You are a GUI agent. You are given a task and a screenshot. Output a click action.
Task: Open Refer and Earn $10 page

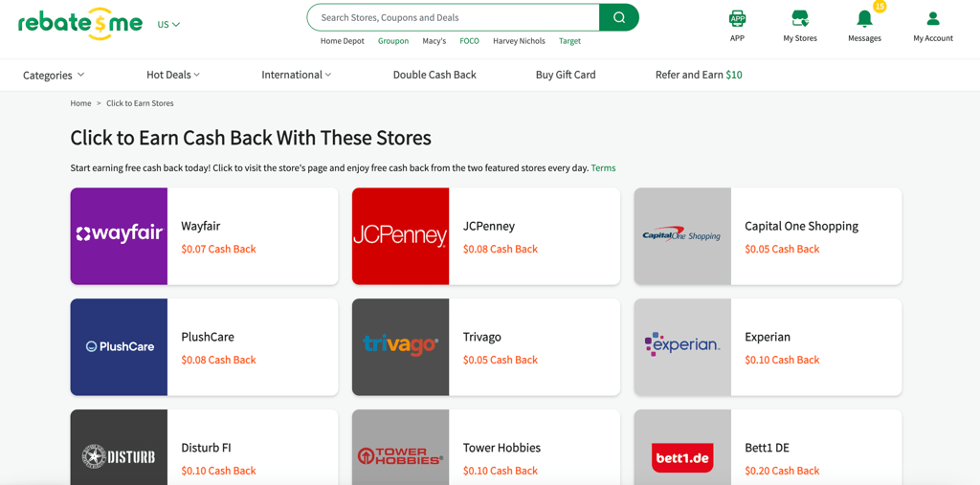(699, 75)
